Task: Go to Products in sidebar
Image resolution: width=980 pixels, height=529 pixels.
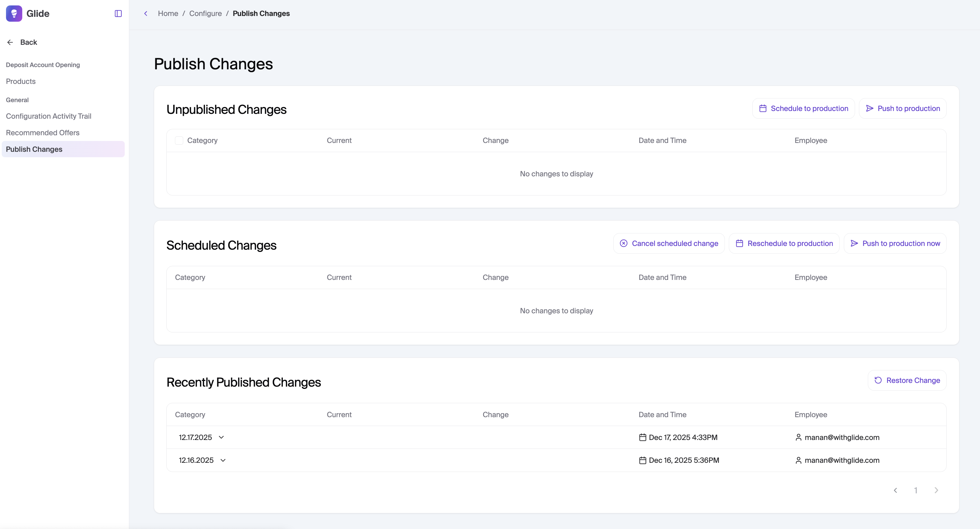Action: coord(21,81)
